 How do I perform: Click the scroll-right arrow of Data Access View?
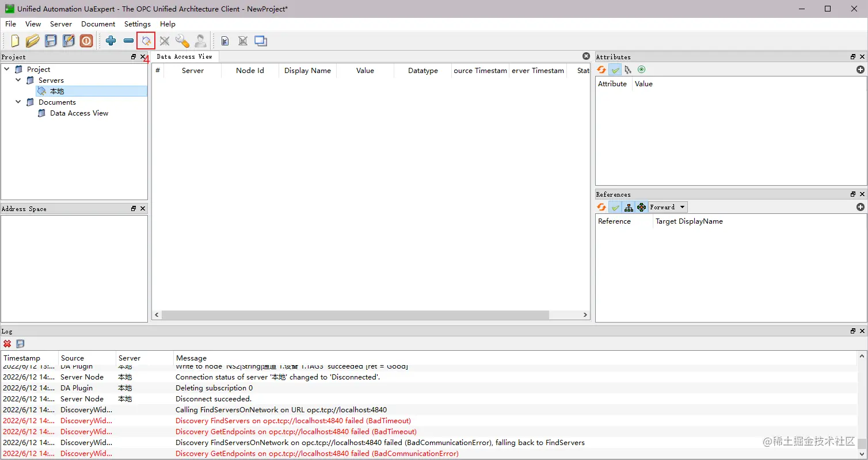pos(585,315)
